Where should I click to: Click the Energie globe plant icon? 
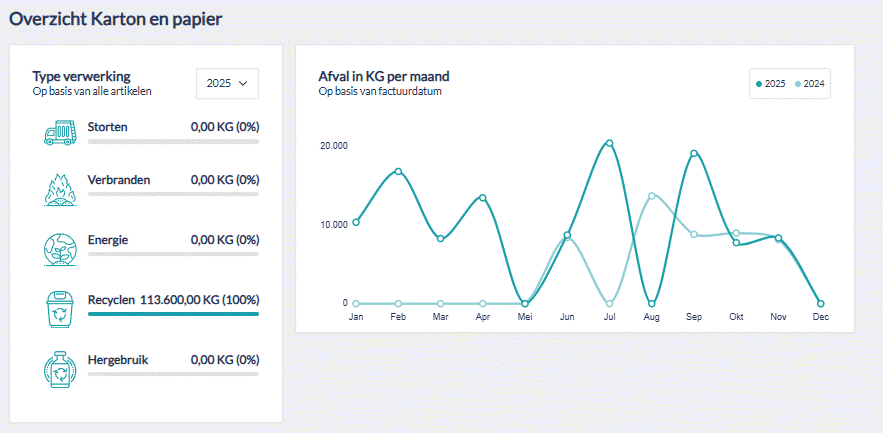[x=60, y=248]
